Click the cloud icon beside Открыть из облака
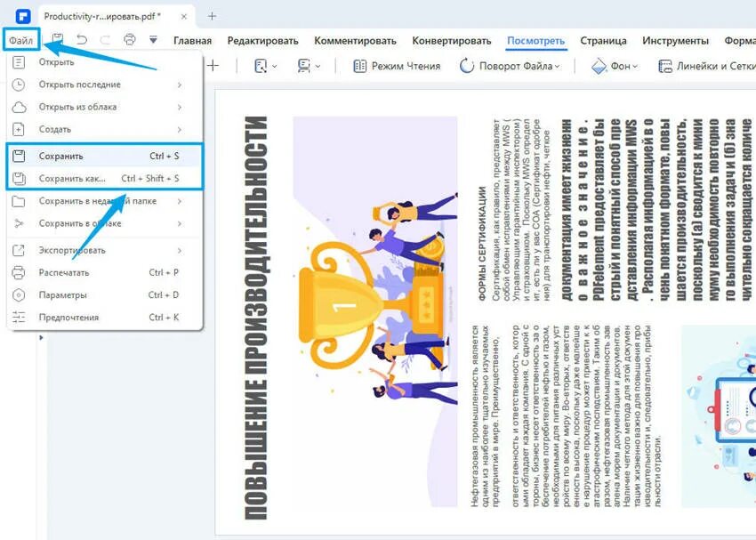This screenshot has width=756, height=540. pos(19,107)
